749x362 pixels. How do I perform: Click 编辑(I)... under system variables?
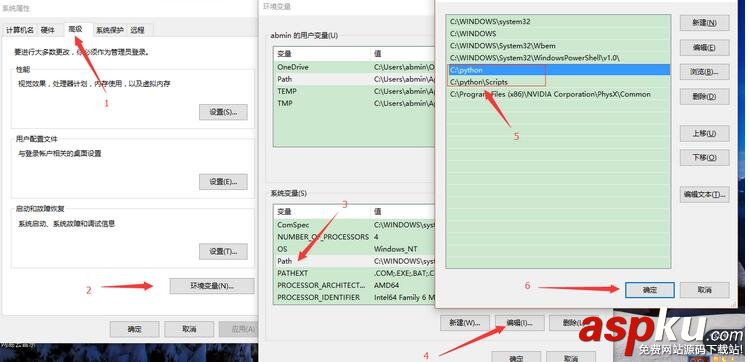click(x=520, y=322)
